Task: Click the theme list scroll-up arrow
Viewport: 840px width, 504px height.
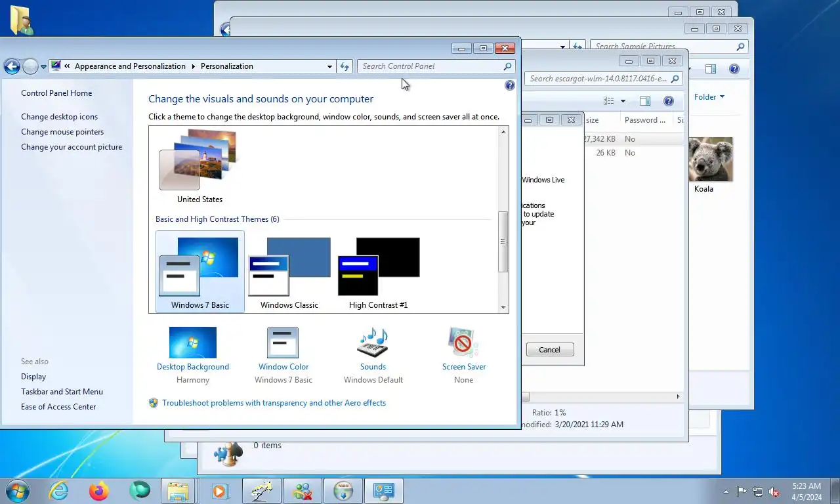Action: tap(503, 132)
